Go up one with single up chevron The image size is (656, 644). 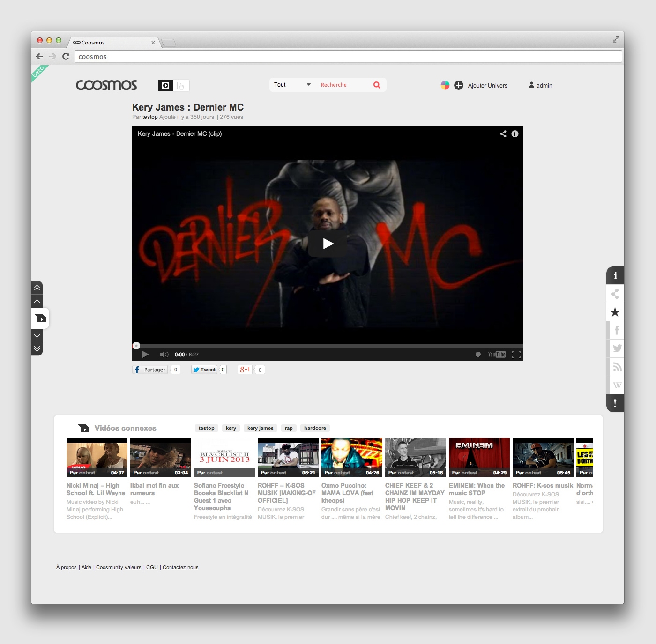pos(37,301)
